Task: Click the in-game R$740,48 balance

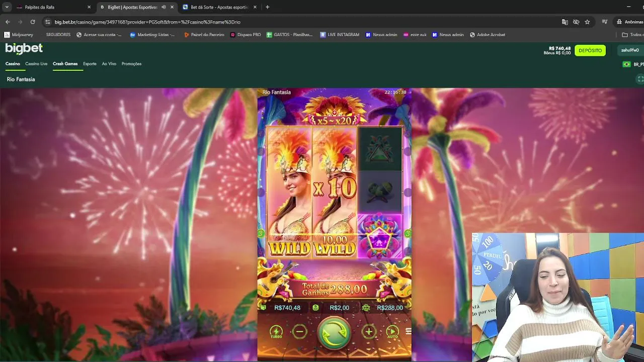Action: pos(287,308)
